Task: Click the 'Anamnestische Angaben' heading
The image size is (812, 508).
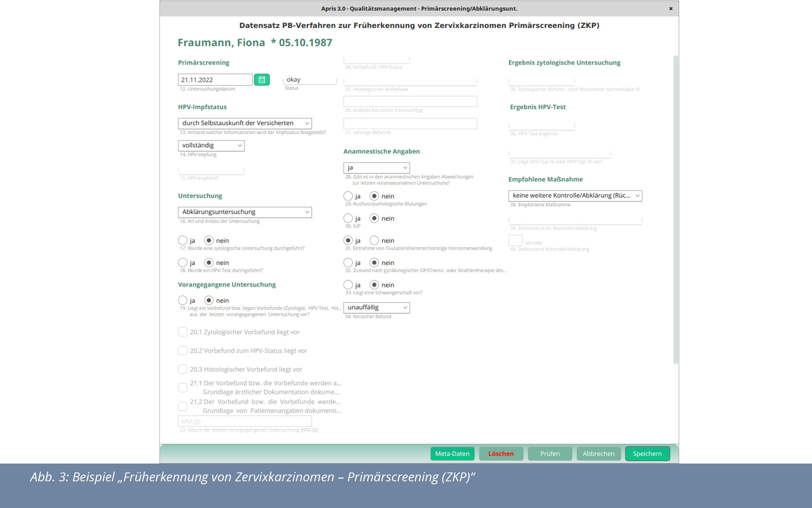Action: click(x=381, y=152)
